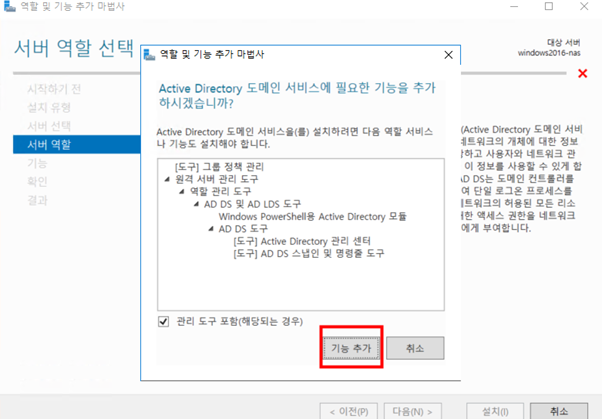The image size is (602, 419).
Task: Click the wizard icon in main window title
Action: tap(10, 6)
